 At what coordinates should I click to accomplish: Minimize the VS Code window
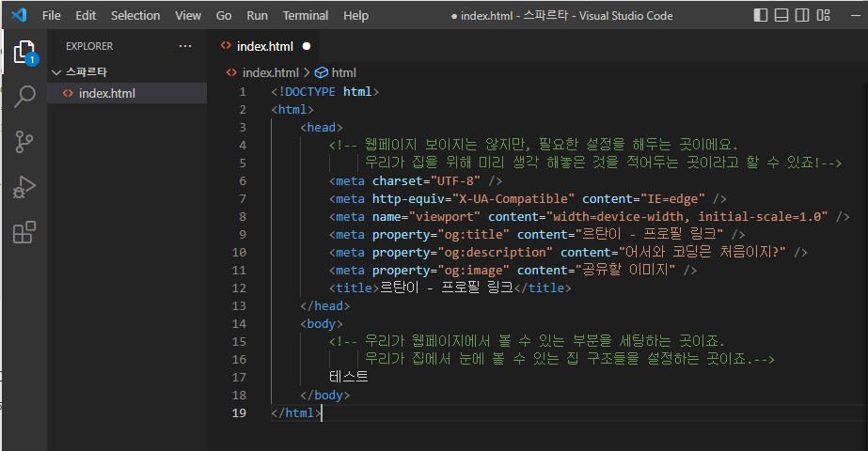click(855, 15)
